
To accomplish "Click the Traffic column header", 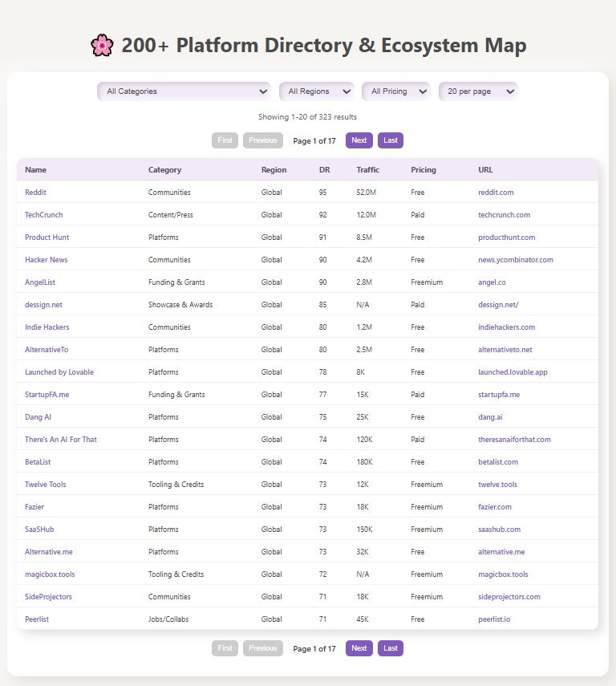I will tap(367, 170).
